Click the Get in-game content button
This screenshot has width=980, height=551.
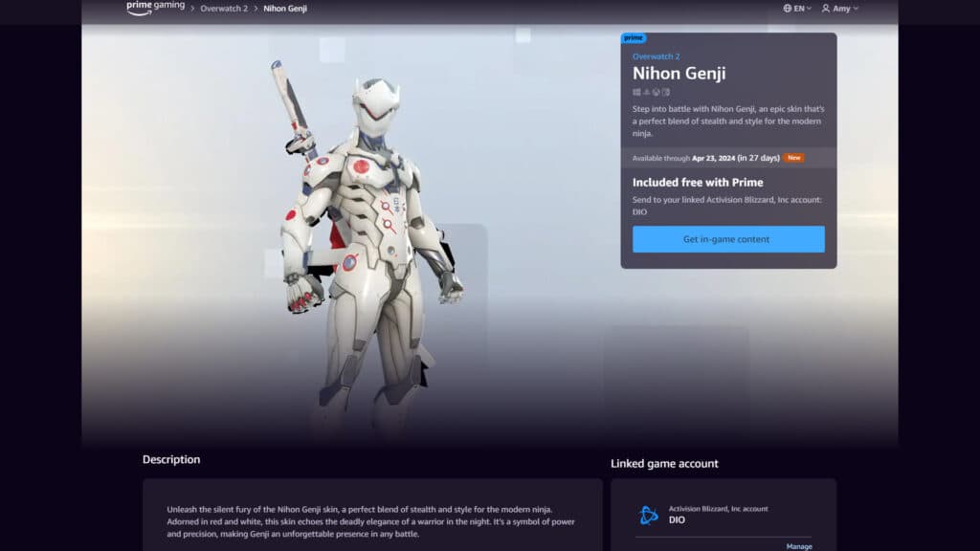coord(727,239)
